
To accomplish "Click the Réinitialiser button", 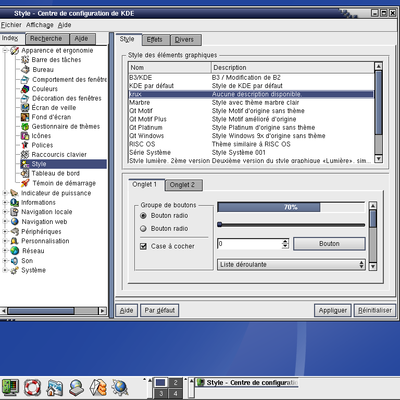I will (375, 310).
